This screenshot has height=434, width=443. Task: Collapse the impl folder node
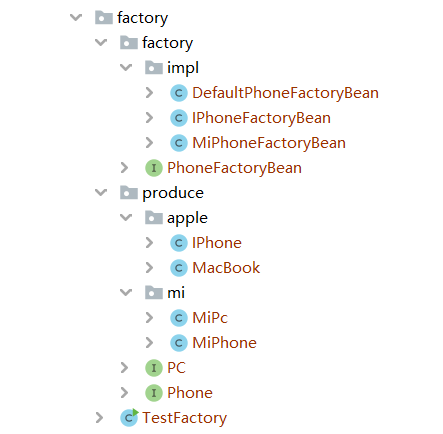pos(126,68)
